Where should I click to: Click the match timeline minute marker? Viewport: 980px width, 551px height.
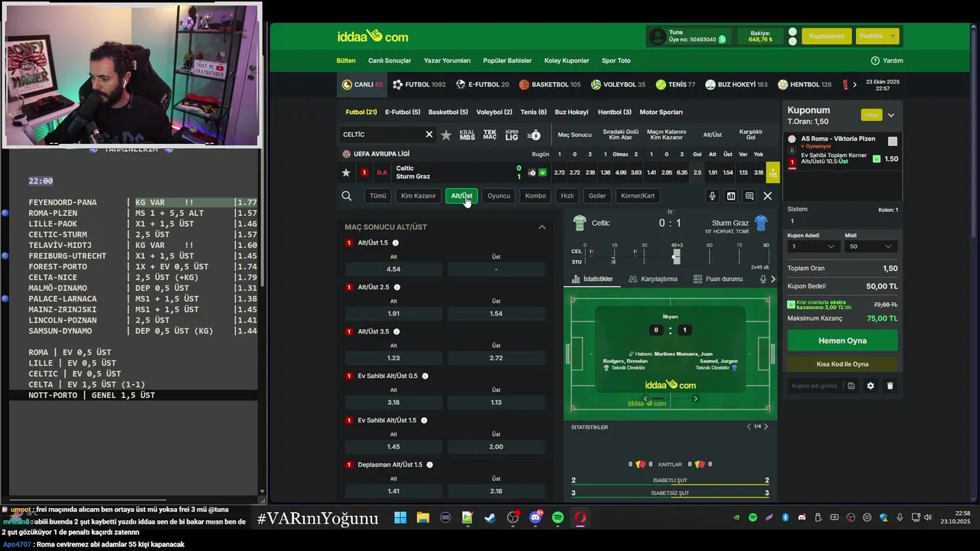coord(676,256)
